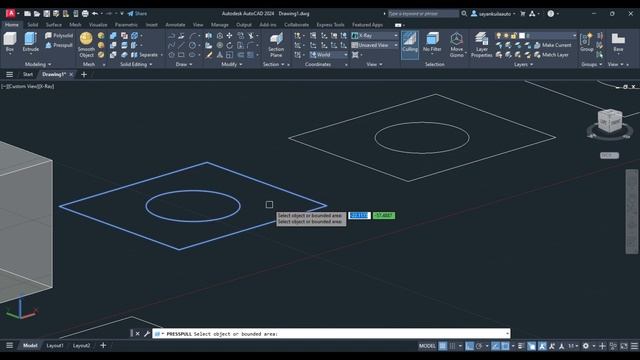Viewport: 640px width, 360px height.
Task: Activate the Presspull tool
Action: (x=59, y=45)
